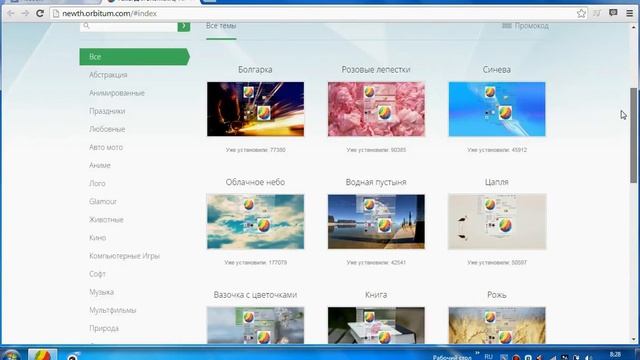Viewport: 640px width, 360px height.
Task: Select the Абстракция category
Action: click(x=108, y=75)
